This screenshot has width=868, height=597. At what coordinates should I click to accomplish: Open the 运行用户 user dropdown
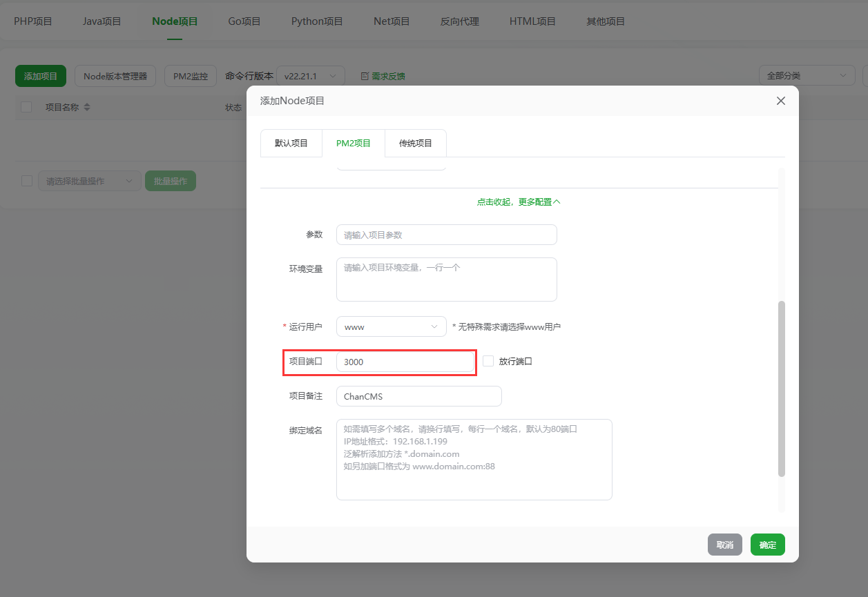pos(391,326)
